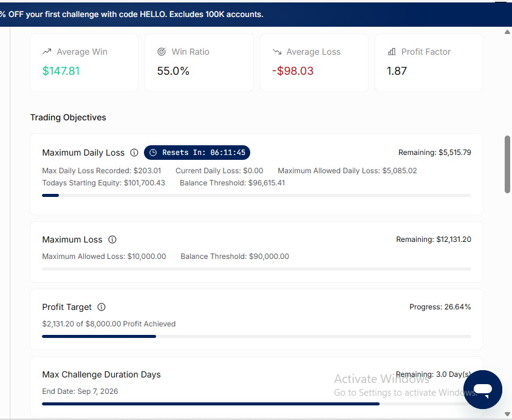This screenshot has width=512, height=420.
Task: Click the Profit Factor bar chart icon
Action: click(392, 52)
